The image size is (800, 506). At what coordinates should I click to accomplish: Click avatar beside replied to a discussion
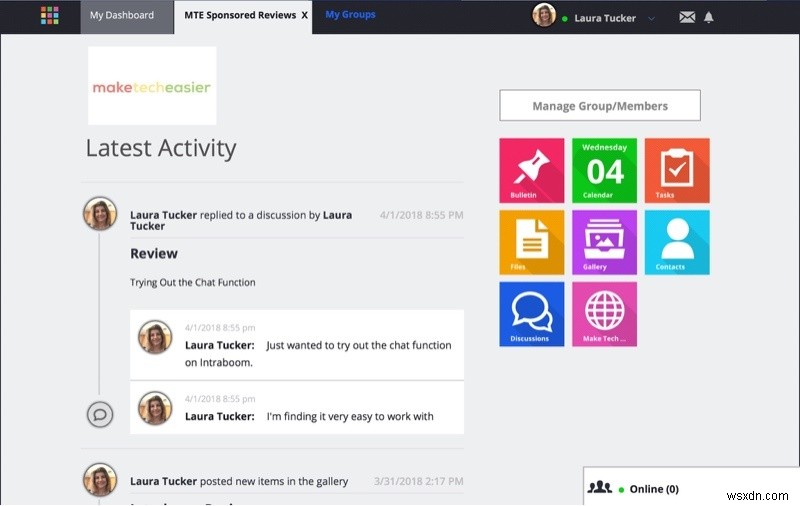click(100, 214)
